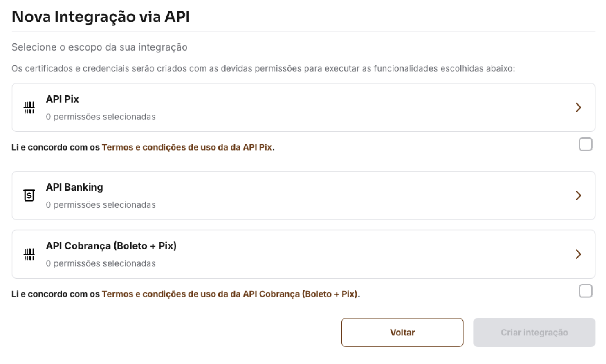Viewport: 606px width, 364px height.
Task: Click the permissions count under API Pix
Action: (x=101, y=117)
